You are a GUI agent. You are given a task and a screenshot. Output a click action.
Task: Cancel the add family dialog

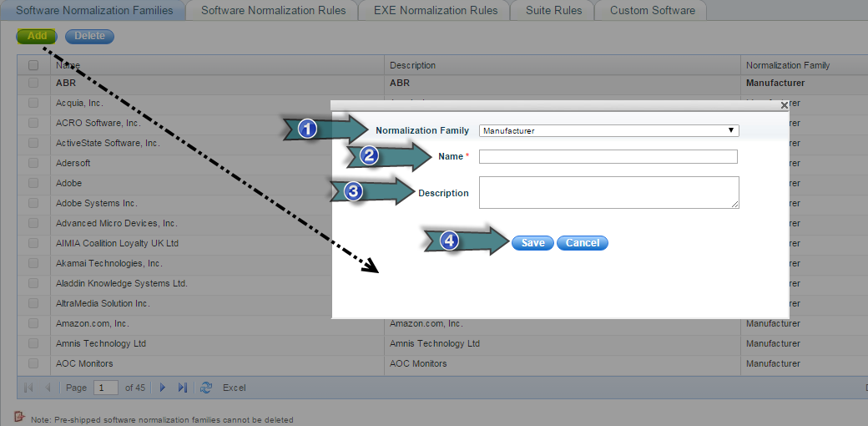(583, 243)
